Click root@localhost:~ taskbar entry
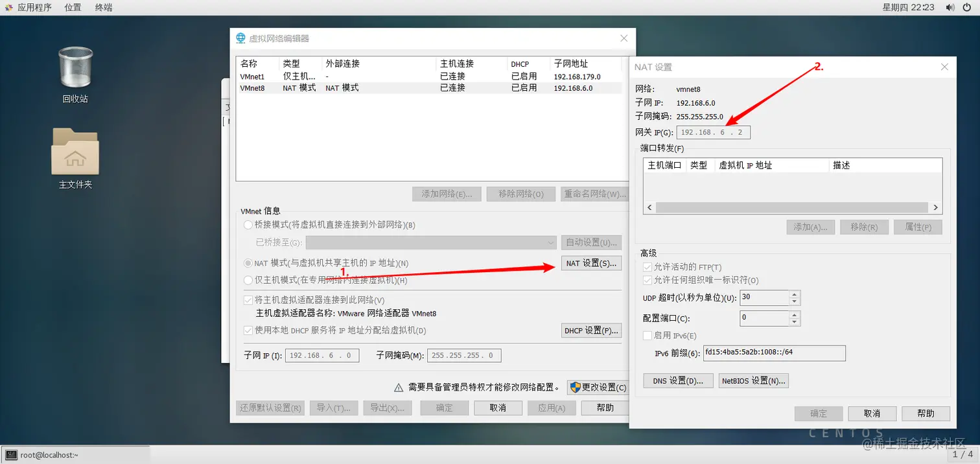Screen dimensions: 980x464 [75, 455]
